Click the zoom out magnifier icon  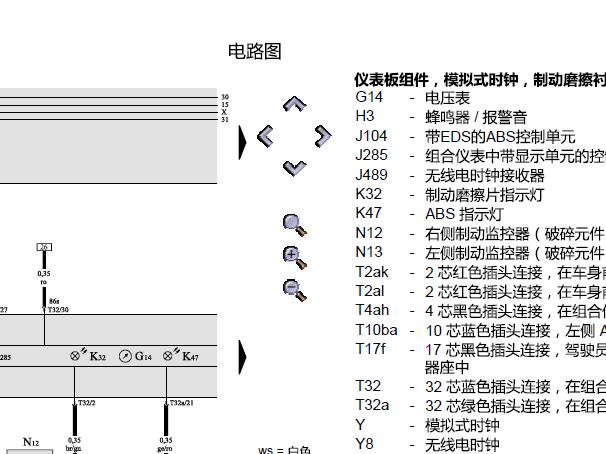pyautogui.click(x=295, y=290)
